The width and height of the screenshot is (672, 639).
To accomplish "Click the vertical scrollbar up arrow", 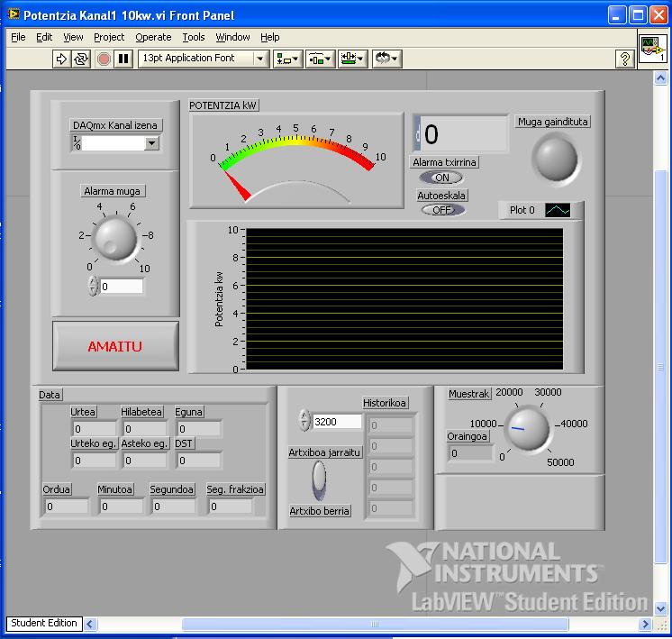I will [x=660, y=78].
